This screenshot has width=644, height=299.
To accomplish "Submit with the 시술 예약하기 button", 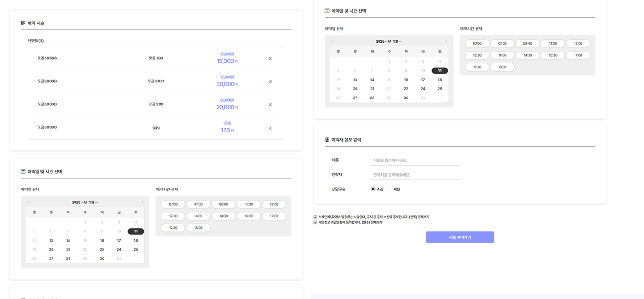I will pyautogui.click(x=460, y=237).
